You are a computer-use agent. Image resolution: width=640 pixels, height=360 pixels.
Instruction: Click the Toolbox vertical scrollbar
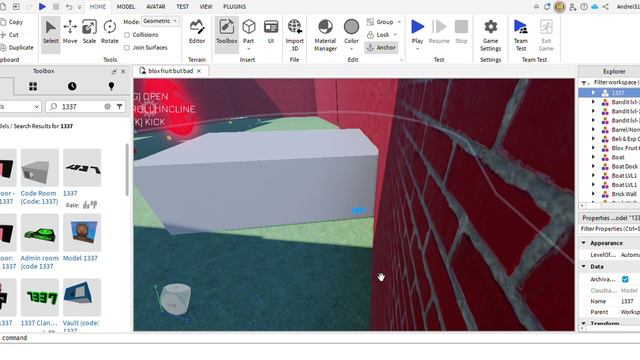point(127,170)
